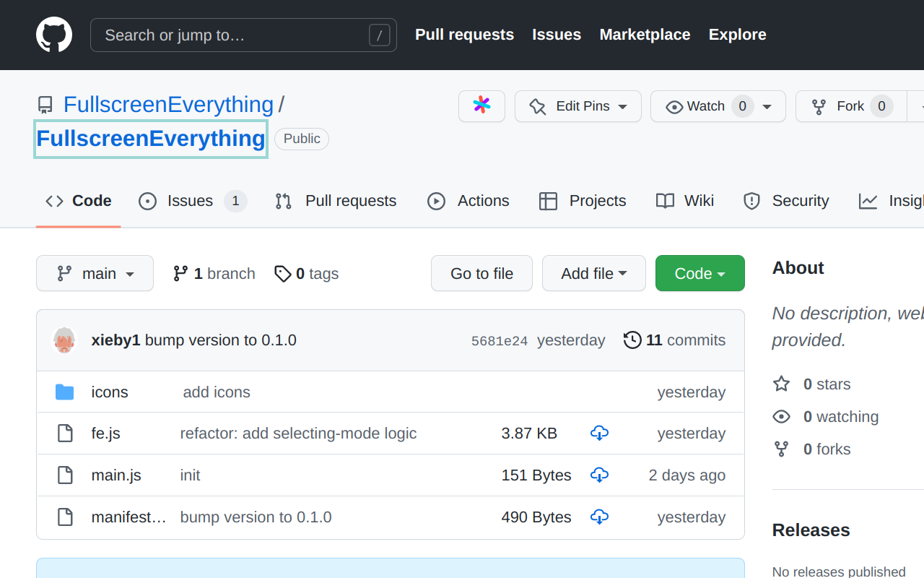Screen dimensions: 924x578
Task: Switch to the repository Pull requests tab
Action: [x=336, y=201]
